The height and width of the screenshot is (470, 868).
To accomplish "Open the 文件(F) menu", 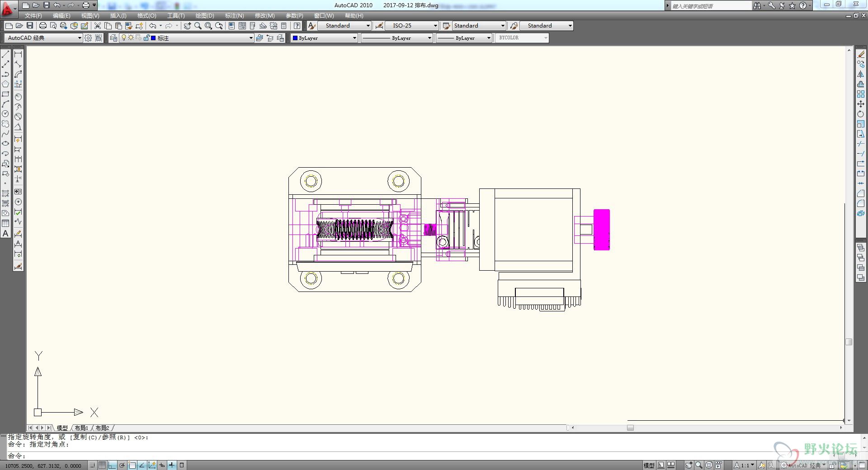I will (x=33, y=16).
